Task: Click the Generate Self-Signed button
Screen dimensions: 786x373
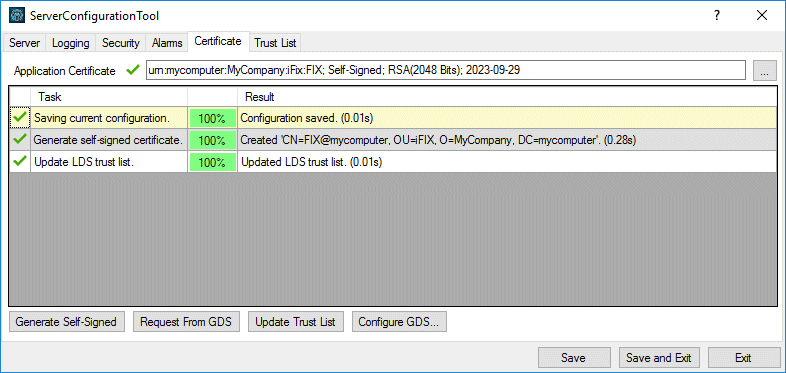Action: pyautogui.click(x=66, y=322)
